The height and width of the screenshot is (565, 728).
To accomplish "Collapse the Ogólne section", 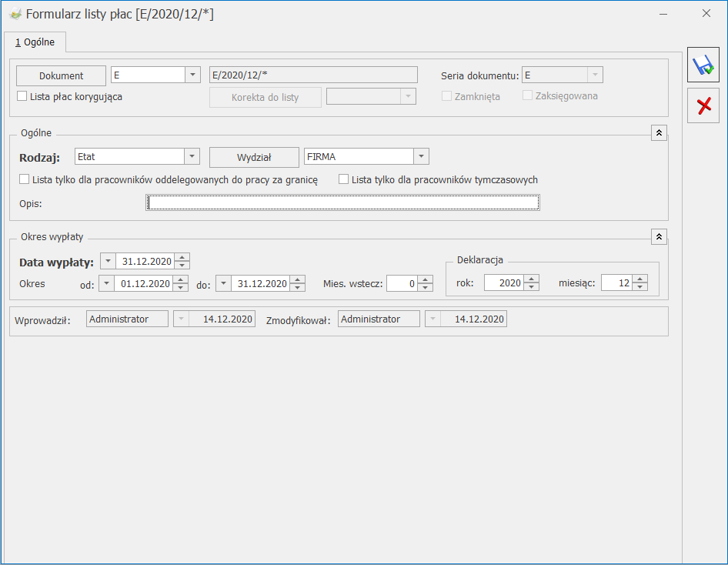I will click(x=659, y=132).
